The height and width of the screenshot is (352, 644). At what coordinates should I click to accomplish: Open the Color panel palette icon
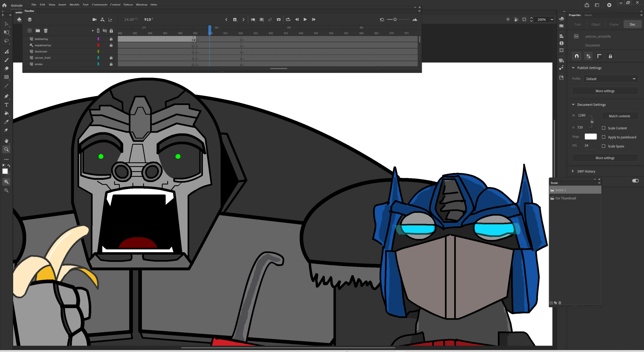561,19
